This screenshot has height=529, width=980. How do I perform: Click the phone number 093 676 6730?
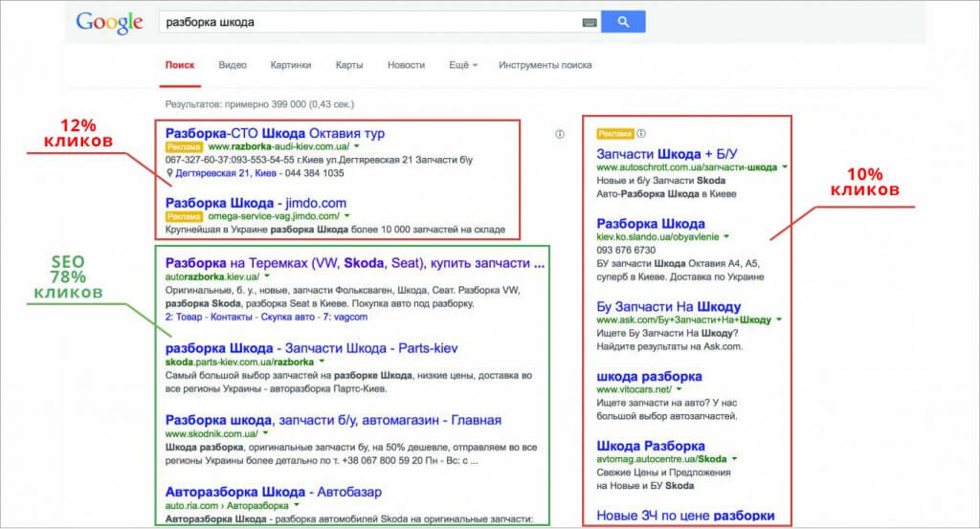click(x=626, y=251)
